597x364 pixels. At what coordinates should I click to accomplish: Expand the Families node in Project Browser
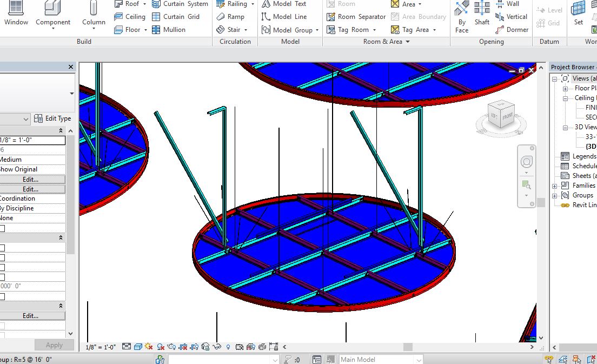(x=555, y=186)
